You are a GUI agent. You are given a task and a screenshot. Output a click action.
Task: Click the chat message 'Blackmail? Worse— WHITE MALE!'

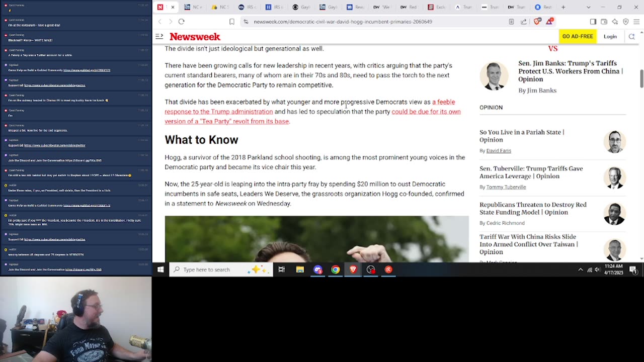tap(30, 40)
